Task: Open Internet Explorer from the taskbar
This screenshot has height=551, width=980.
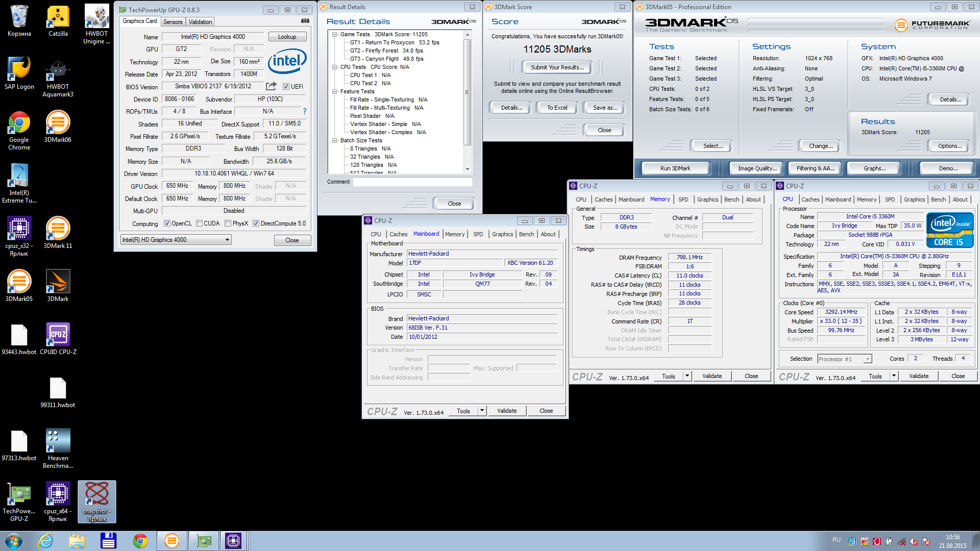Action: tap(46, 541)
